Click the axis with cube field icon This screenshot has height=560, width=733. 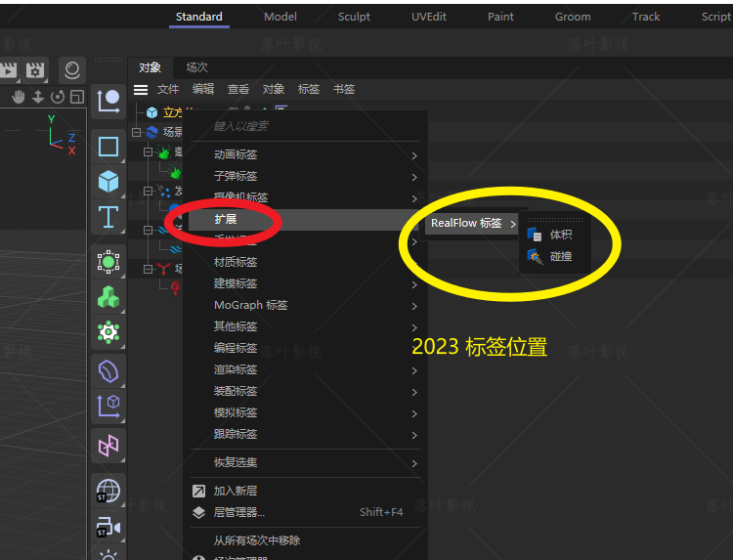tap(108, 407)
